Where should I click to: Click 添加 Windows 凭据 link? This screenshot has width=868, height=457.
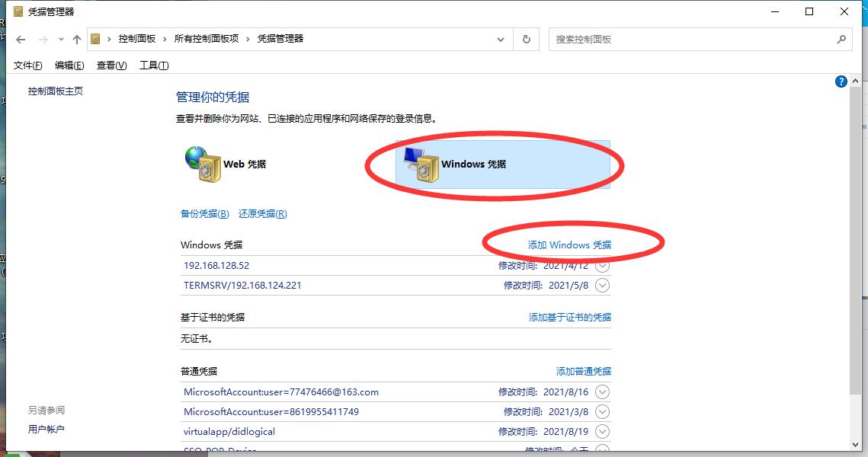(569, 244)
